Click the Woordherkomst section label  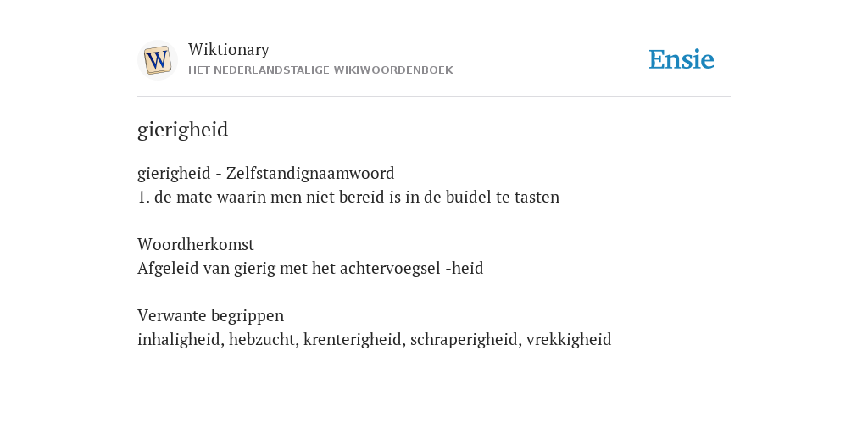click(196, 244)
